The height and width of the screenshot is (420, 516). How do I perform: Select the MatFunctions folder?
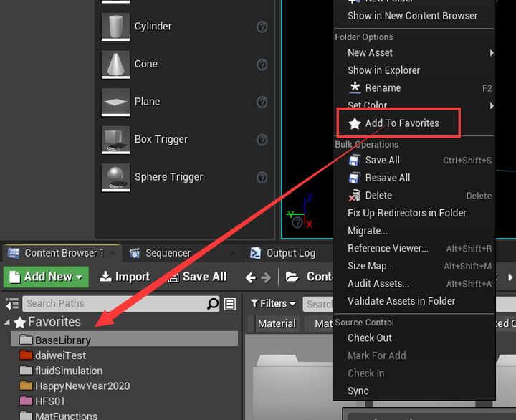59,416
